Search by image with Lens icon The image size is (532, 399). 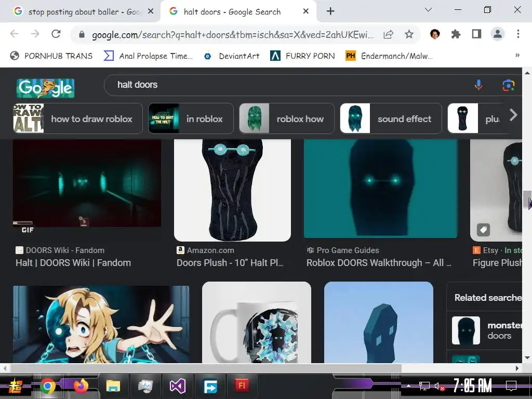point(508,85)
